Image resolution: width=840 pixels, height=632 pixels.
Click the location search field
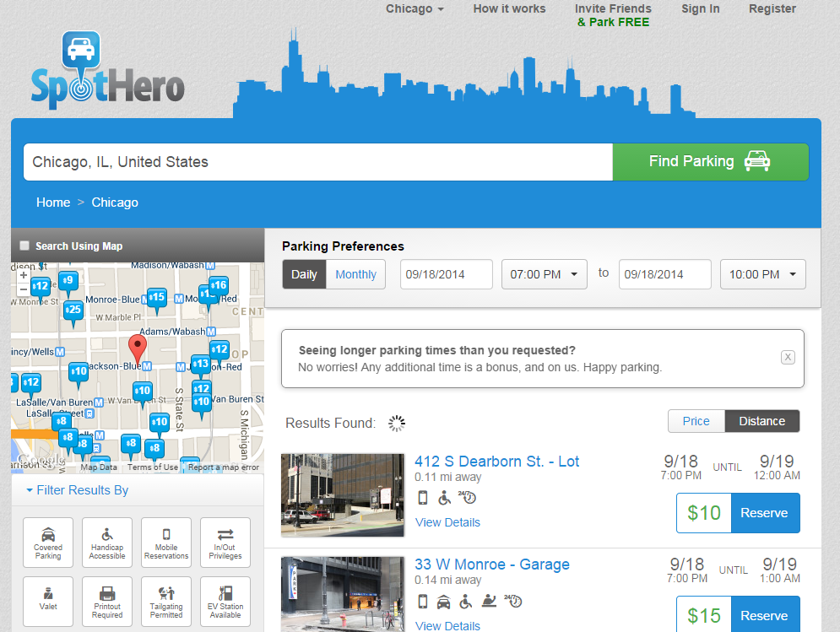tap(318, 162)
